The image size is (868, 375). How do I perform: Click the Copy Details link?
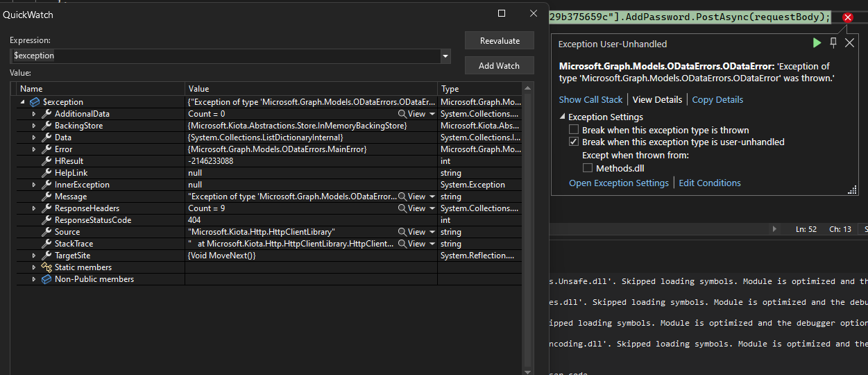(717, 99)
